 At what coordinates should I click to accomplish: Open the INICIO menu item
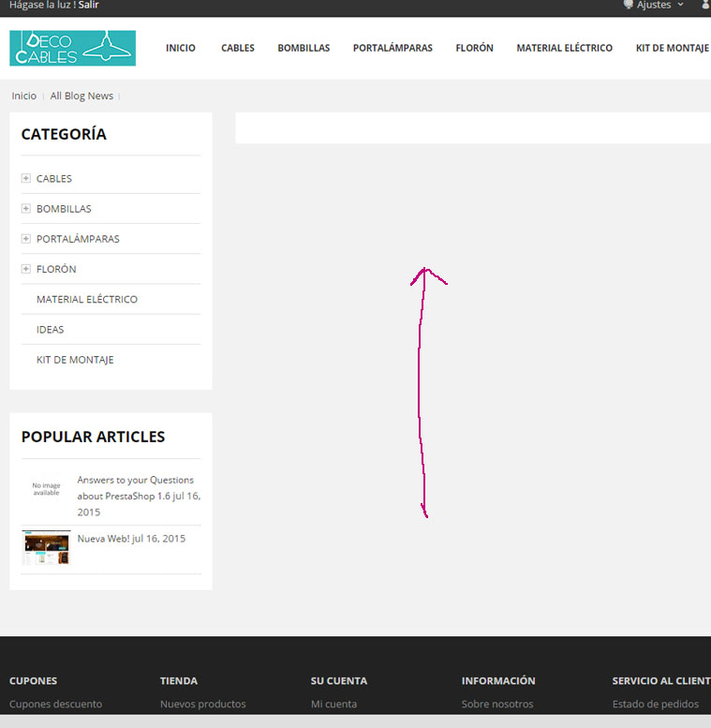[180, 48]
